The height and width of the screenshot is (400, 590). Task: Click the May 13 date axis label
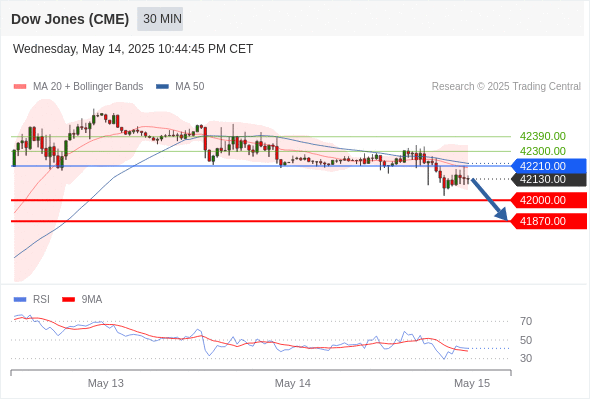106,383
